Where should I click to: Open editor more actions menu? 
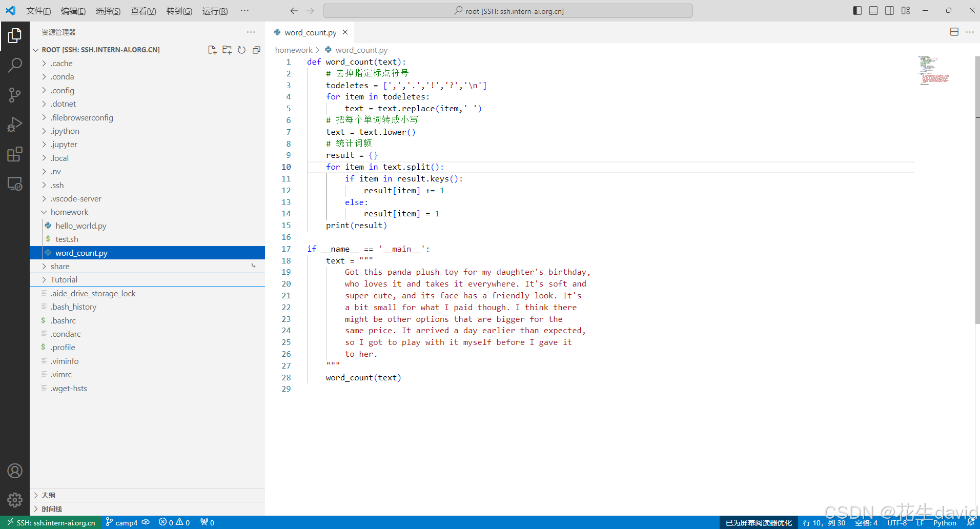click(970, 32)
